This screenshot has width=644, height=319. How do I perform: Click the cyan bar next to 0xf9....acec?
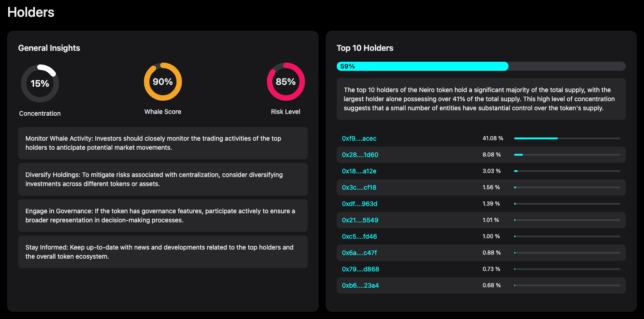(536, 138)
